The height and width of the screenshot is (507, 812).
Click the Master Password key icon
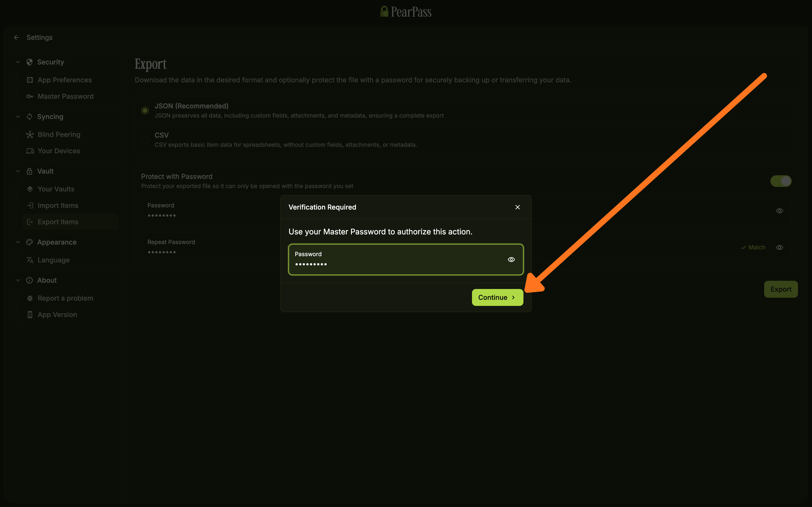[30, 96]
